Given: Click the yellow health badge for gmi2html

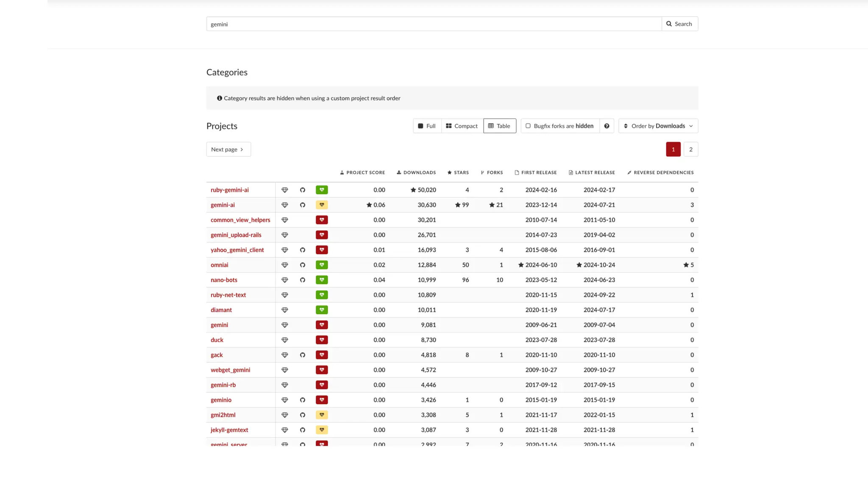Looking at the screenshot, I should click(322, 415).
